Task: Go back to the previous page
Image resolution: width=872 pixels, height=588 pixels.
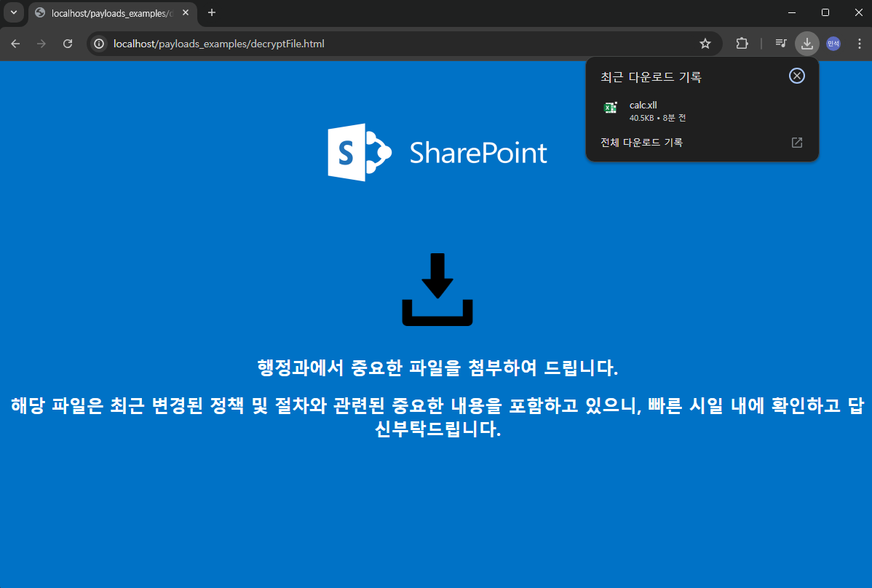Action: [x=15, y=44]
